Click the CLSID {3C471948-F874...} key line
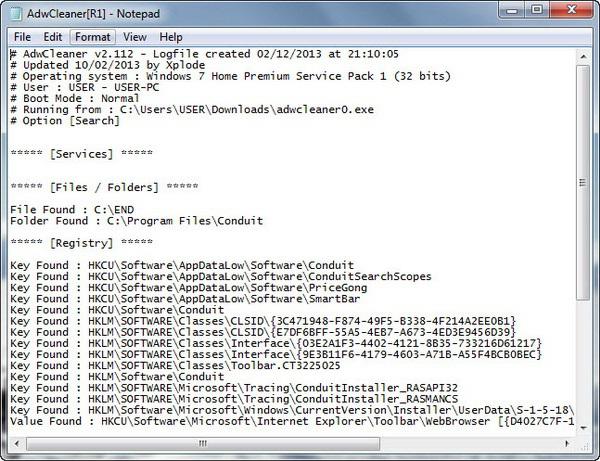600x461 pixels. (x=263, y=321)
